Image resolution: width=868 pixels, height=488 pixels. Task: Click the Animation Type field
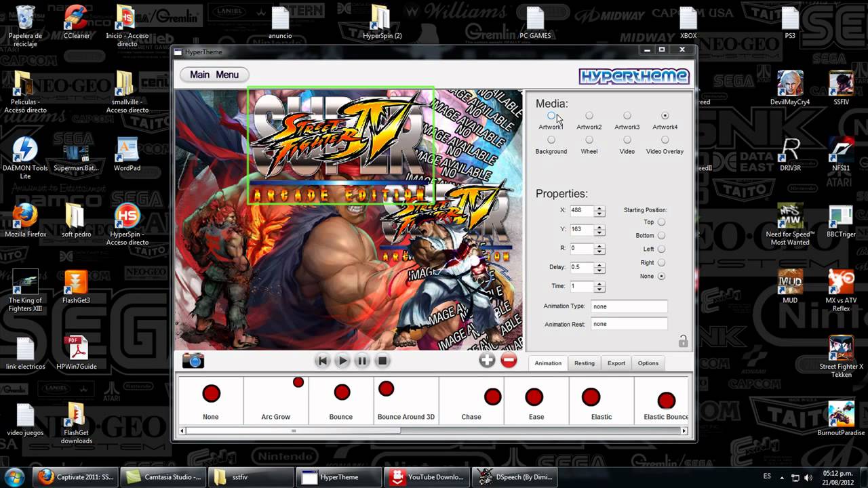point(629,306)
